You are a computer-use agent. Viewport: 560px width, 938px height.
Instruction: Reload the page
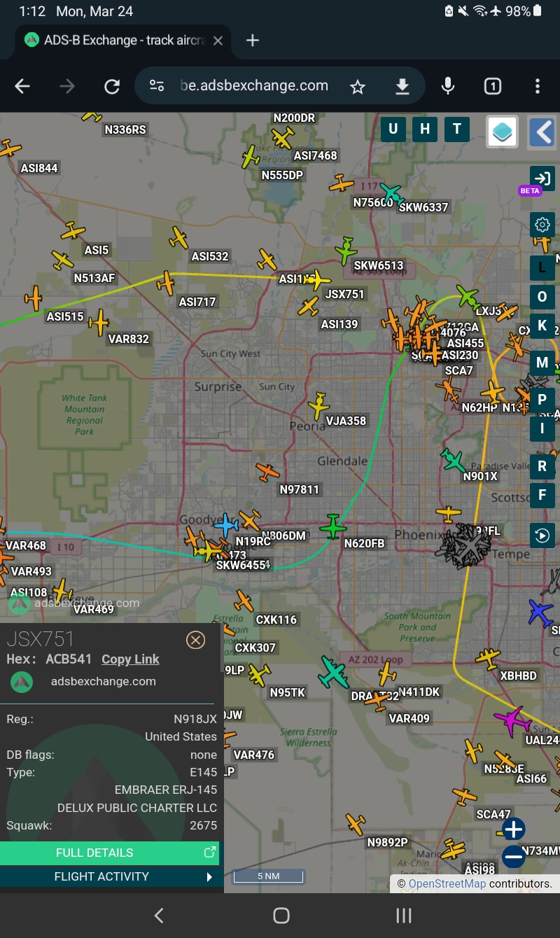(x=112, y=86)
